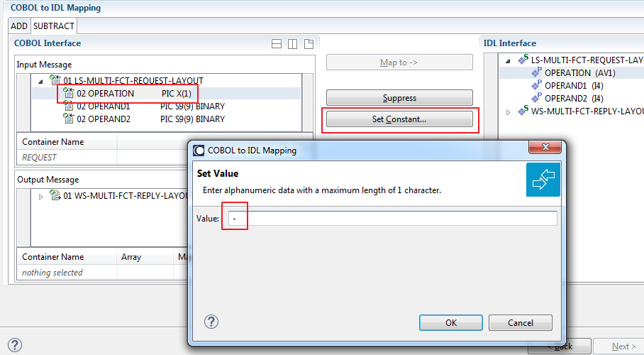Select the 02 OPERAND2 row in Input Message
Screen dimensions: 644x355
pos(167,119)
